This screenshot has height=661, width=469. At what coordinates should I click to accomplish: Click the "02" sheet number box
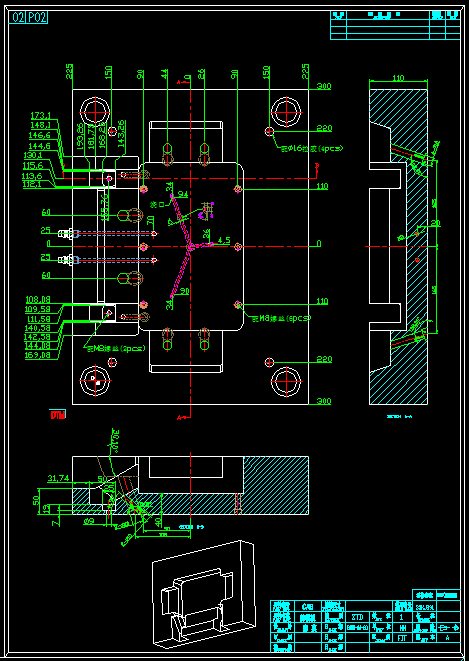coord(17,17)
